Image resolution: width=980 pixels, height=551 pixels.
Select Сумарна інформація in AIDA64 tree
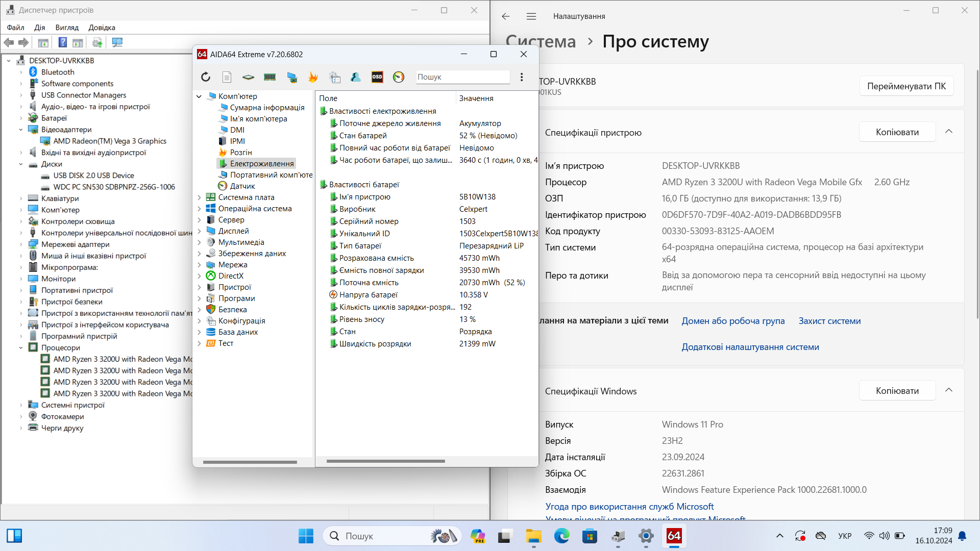point(267,108)
